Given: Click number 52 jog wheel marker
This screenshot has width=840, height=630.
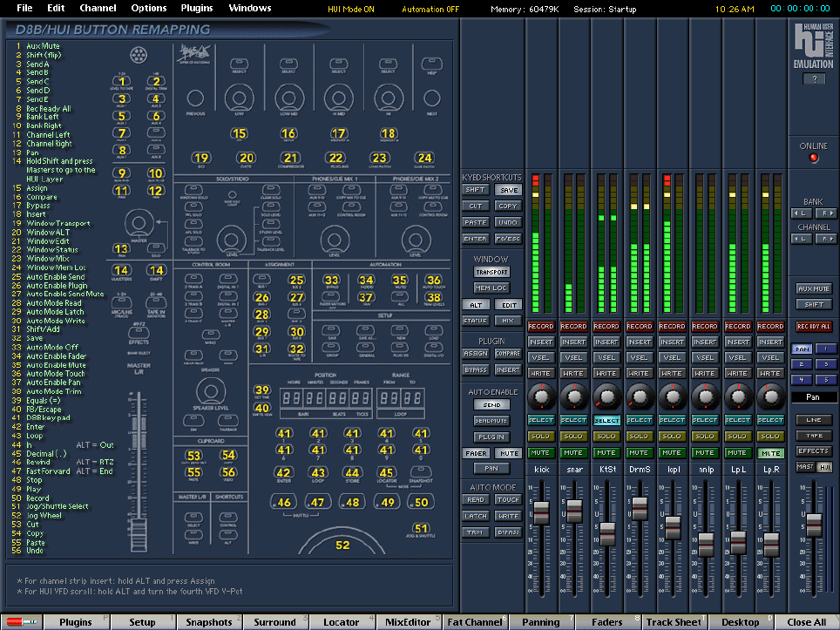Looking at the screenshot, I should click(342, 545).
